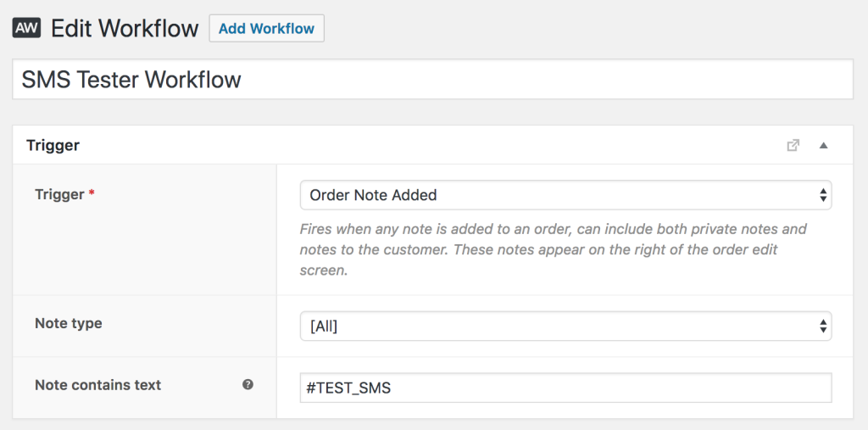
Task: Click the AW AutomateWoo logo icon
Action: (x=26, y=27)
